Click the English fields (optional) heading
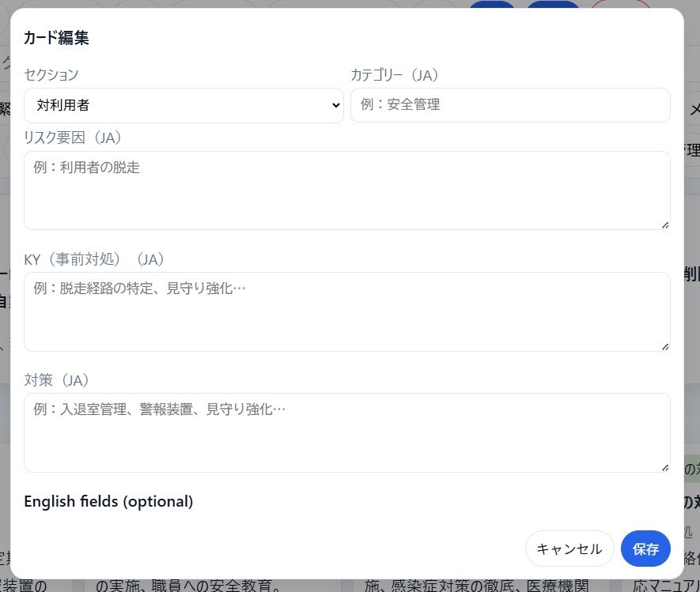The height and width of the screenshot is (592, 700). pos(108,501)
